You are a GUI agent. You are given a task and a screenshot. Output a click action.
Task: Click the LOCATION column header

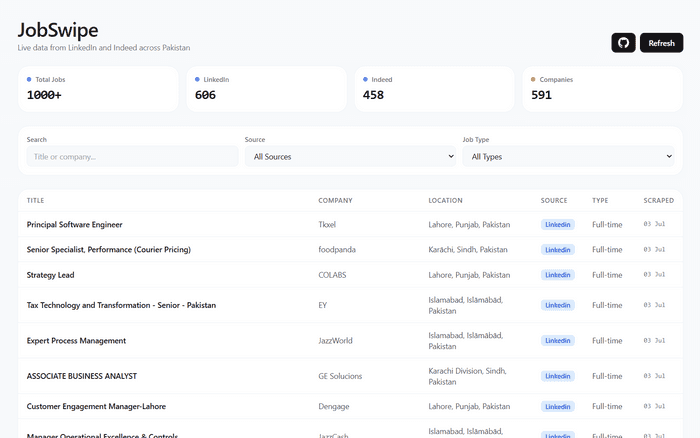point(446,200)
